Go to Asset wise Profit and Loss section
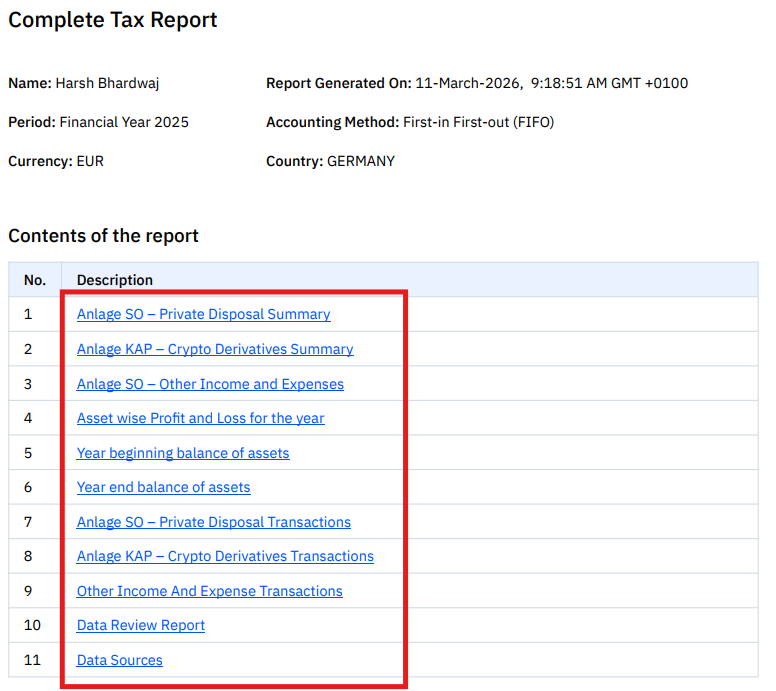 coord(200,418)
